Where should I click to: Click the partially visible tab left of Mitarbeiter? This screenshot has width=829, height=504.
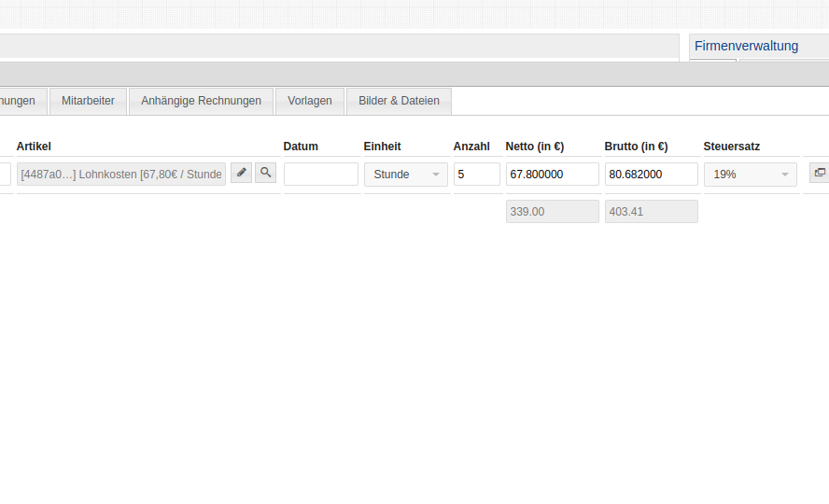point(21,101)
